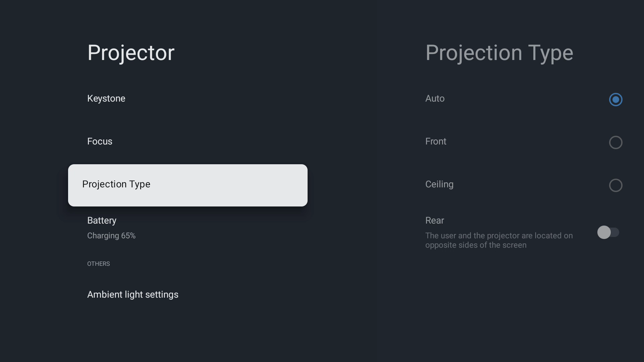Click the Projection Type panel heading
Viewport: 644px width, 362px height.
pos(499,53)
